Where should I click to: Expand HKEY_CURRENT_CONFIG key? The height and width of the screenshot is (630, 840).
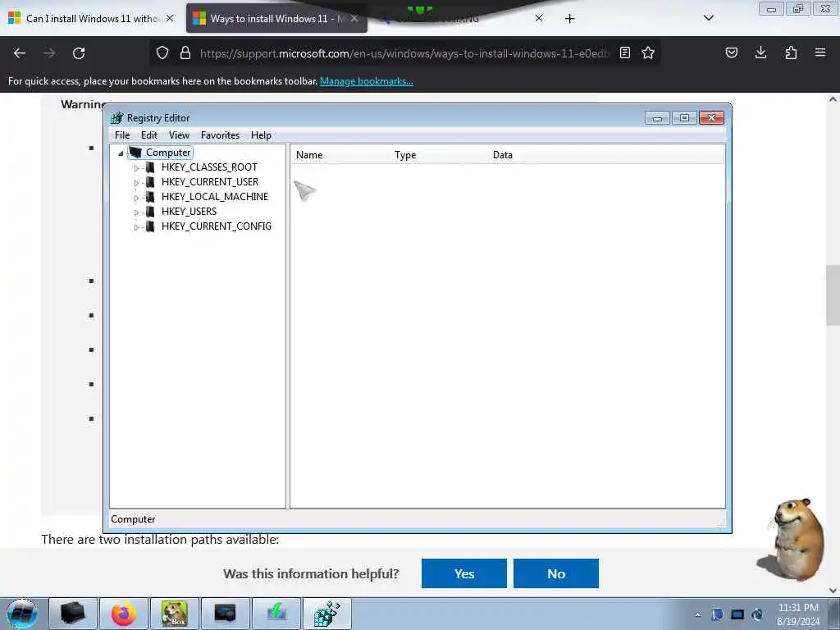[x=136, y=227]
